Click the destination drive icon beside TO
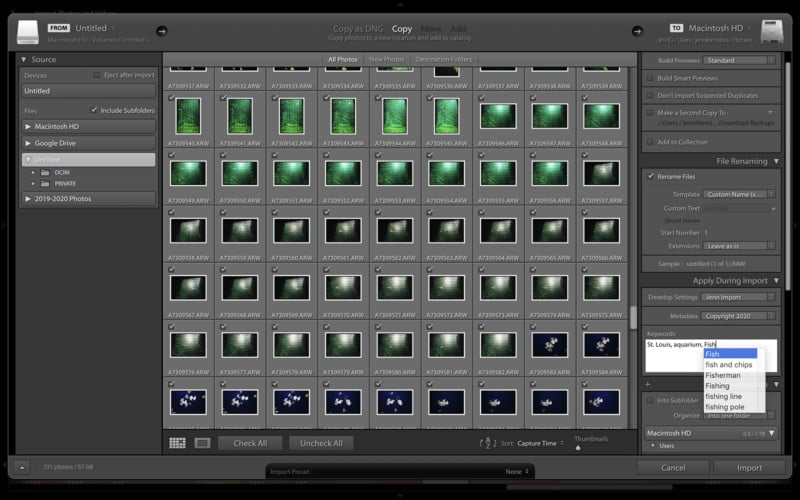The width and height of the screenshot is (800, 500). 771,32
